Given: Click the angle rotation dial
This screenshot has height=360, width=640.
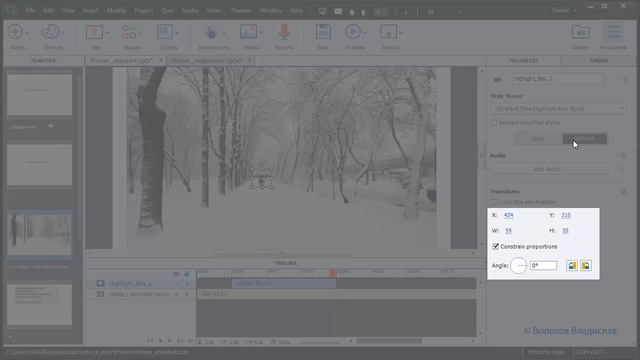Looking at the screenshot, I should (x=518, y=266).
